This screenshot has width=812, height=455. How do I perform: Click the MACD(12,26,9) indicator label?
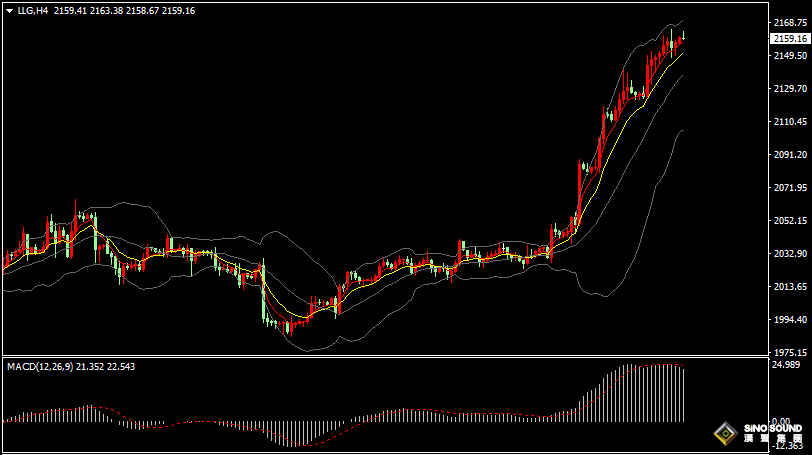(41, 367)
